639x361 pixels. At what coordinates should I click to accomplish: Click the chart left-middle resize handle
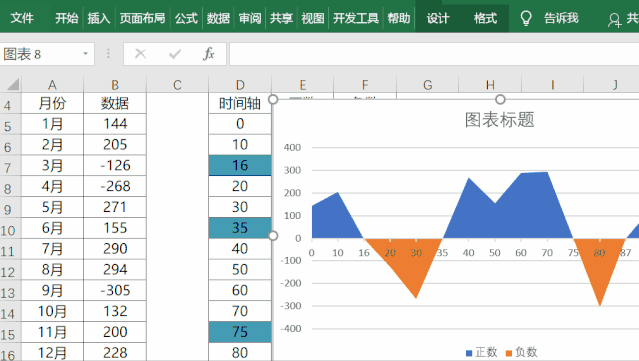273,236
